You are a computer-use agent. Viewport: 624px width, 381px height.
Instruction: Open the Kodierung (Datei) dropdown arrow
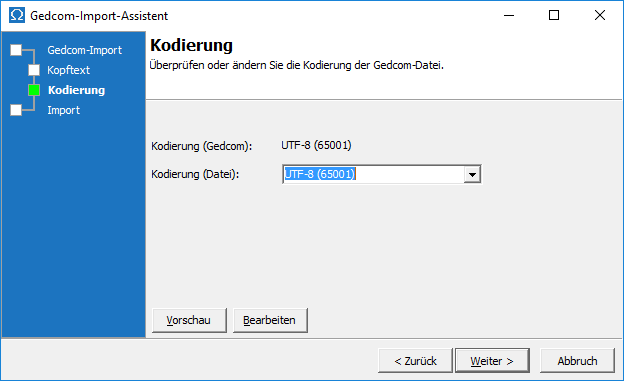tap(472, 174)
